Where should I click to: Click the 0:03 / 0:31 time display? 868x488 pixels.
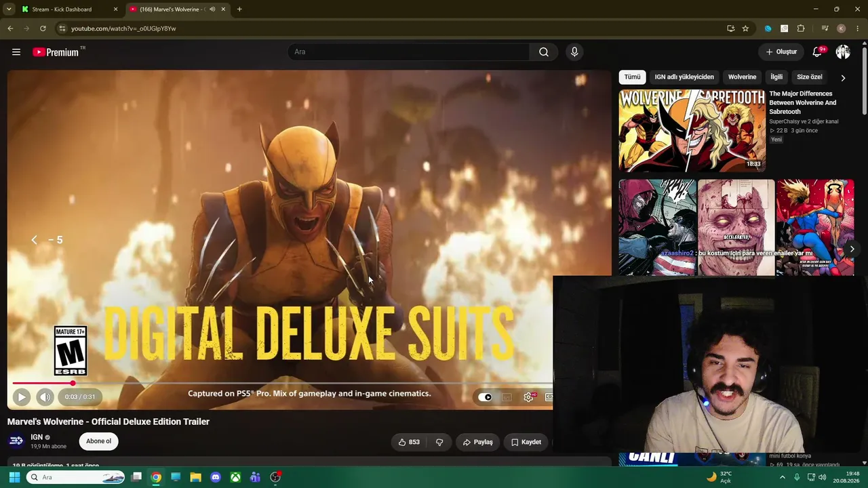(x=80, y=397)
